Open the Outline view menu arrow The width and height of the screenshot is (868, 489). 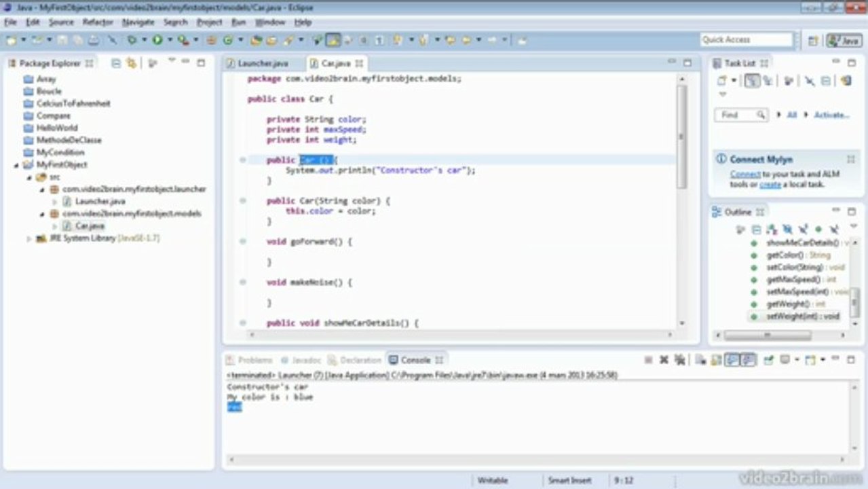854,227
